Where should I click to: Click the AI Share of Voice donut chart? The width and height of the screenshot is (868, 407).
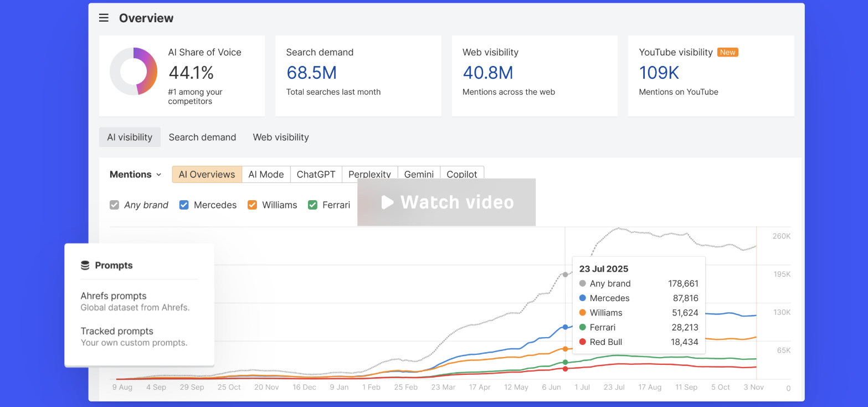(x=133, y=72)
